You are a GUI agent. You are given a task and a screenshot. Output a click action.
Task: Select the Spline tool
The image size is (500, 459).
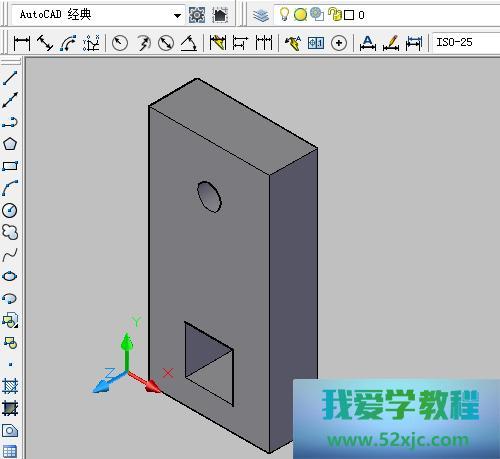(x=10, y=255)
